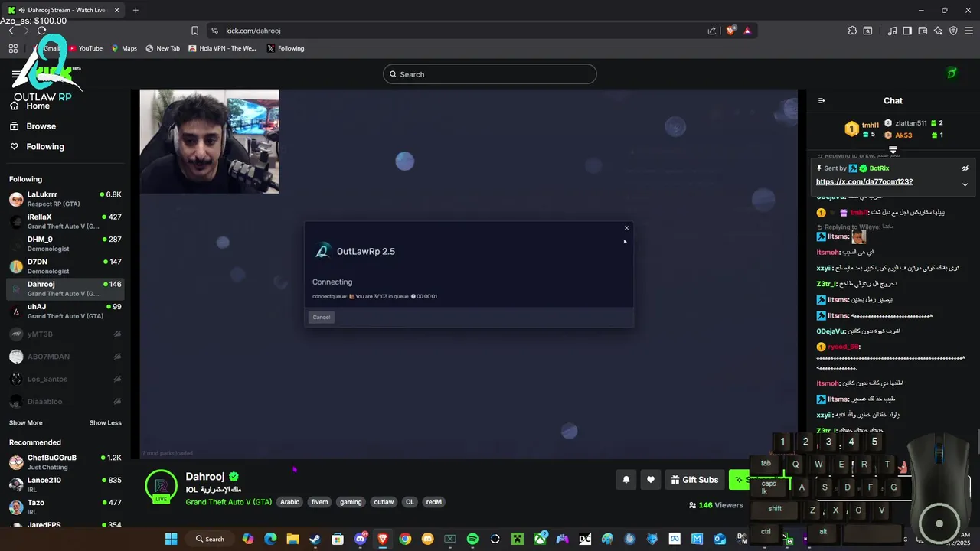Toggle follow heart for Dahrooj
This screenshot has height=551, width=980.
click(651, 480)
